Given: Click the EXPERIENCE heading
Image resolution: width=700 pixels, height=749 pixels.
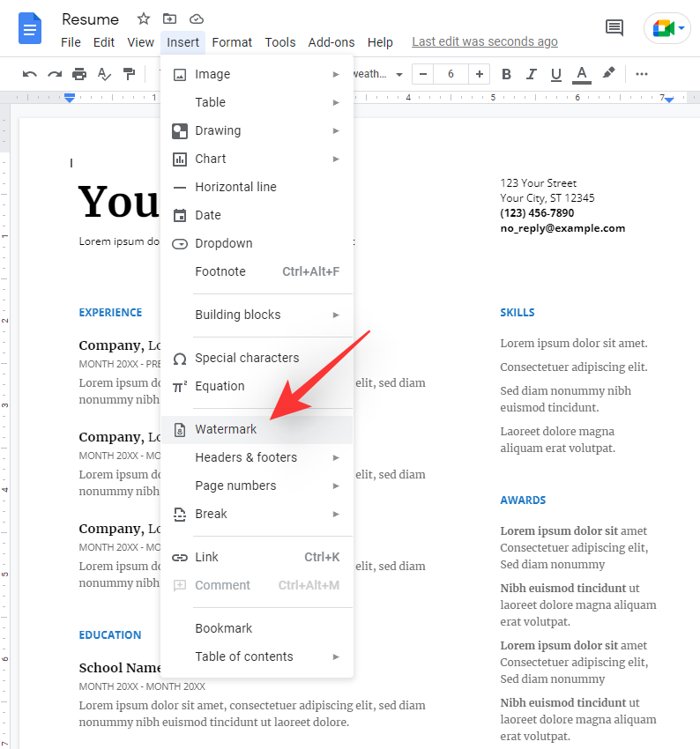Looking at the screenshot, I should tap(110, 313).
